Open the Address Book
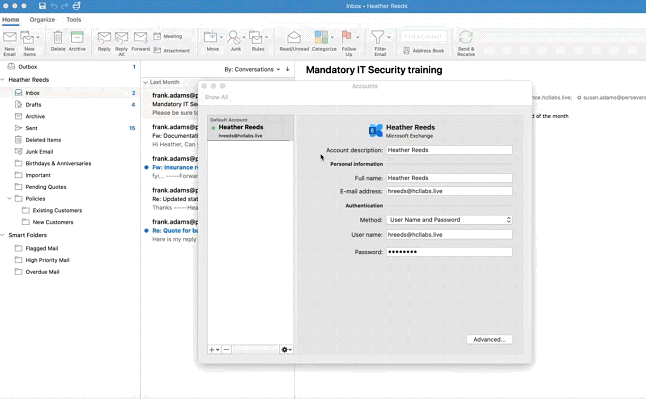 (424, 50)
